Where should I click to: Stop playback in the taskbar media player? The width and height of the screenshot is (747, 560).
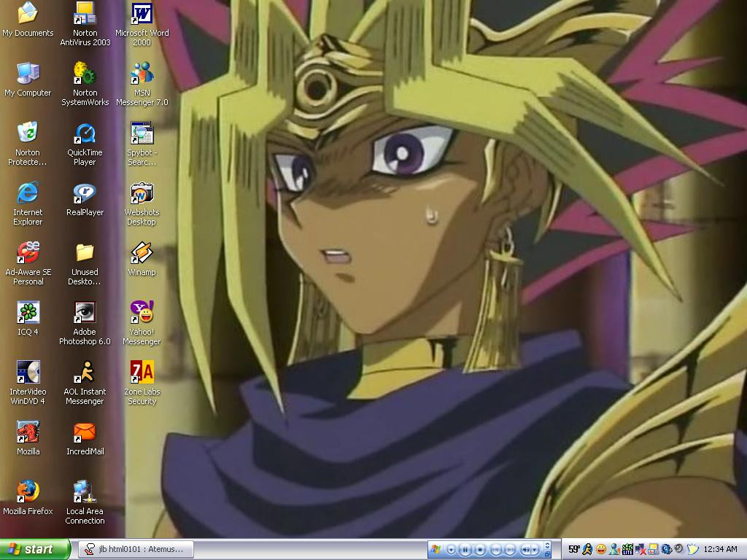[x=480, y=550]
